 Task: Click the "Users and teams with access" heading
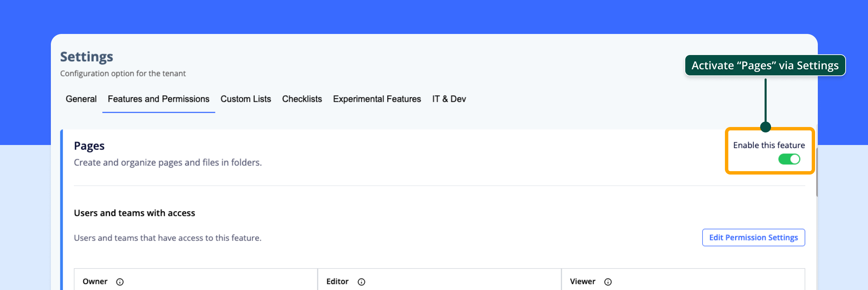coord(134,213)
